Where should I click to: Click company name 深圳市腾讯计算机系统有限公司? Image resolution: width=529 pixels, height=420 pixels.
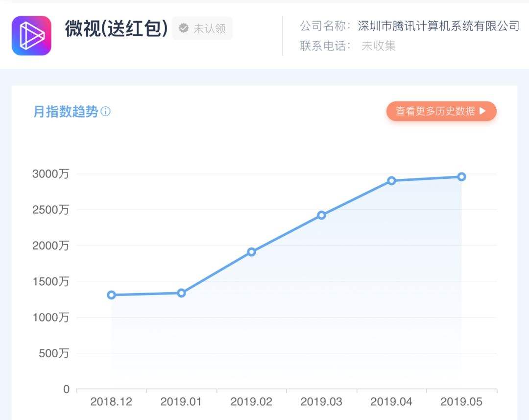(438, 26)
